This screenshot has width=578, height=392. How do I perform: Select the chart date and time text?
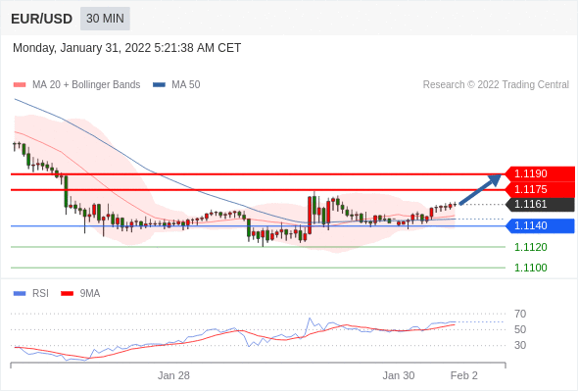pos(126,48)
